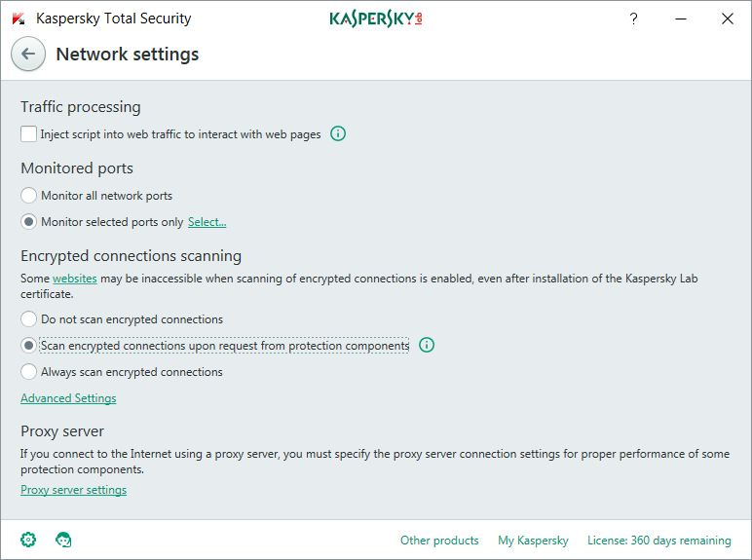Show info icon for scan upon request option
The height and width of the screenshot is (560, 752).
427,345
